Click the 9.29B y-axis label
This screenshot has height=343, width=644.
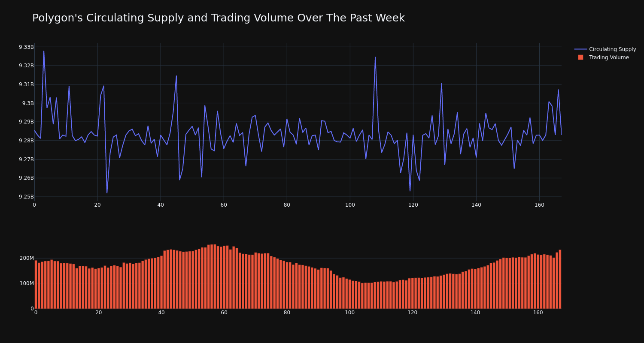coord(26,122)
